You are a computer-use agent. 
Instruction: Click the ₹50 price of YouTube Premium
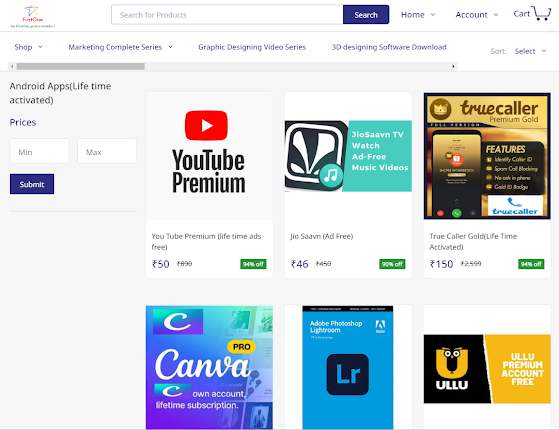[160, 264]
